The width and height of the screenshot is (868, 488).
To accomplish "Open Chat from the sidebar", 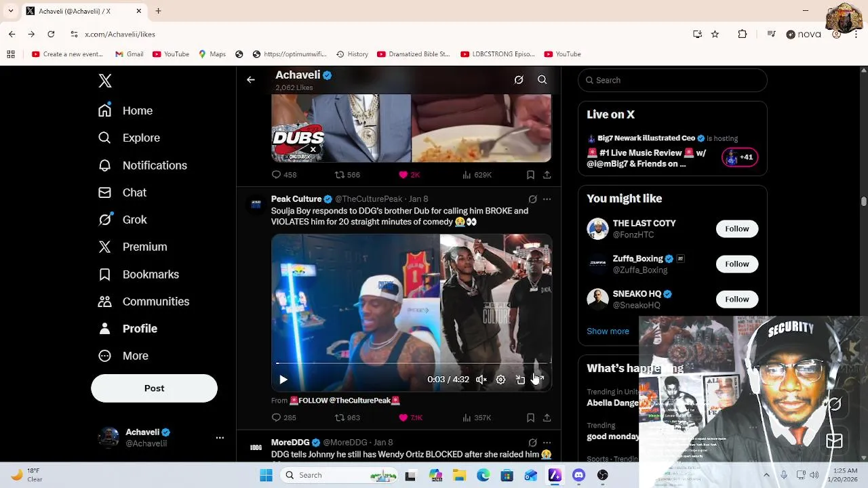I will pos(122,192).
